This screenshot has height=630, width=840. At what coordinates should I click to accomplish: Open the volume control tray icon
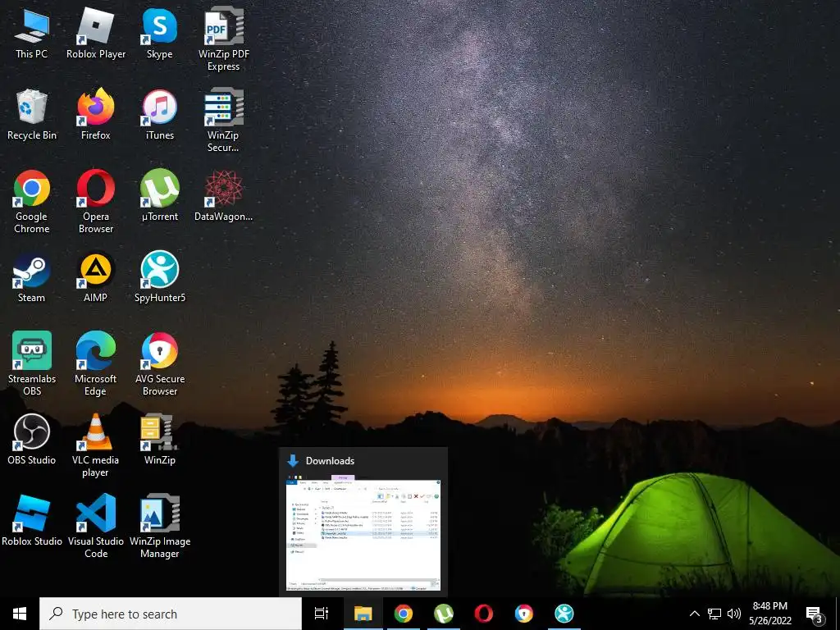point(734,614)
